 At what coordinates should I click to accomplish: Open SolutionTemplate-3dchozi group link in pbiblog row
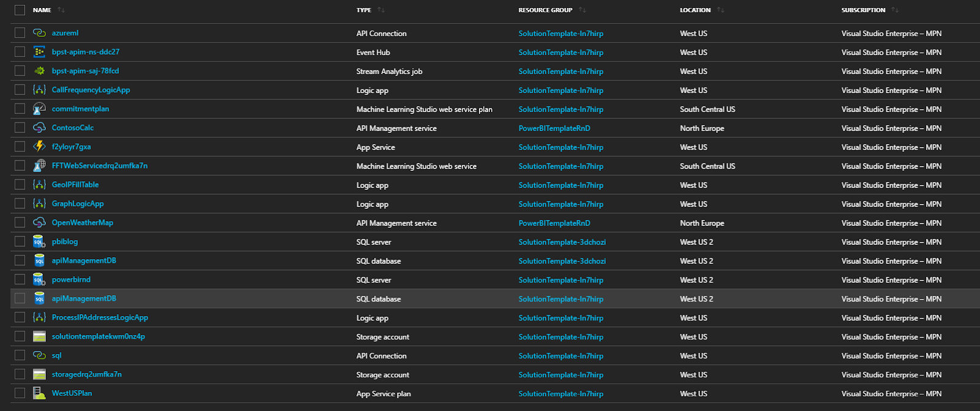click(x=562, y=242)
